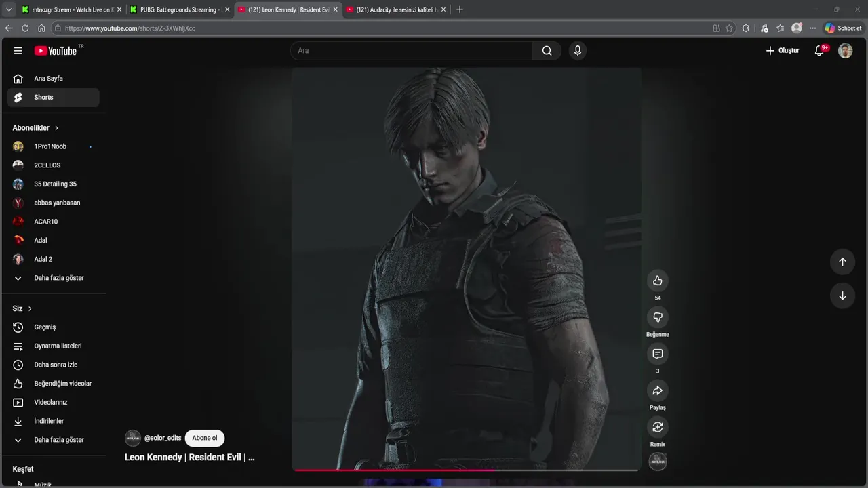This screenshot has width=868, height=488.
Task: Open Daha sonra izle list
Action: pyautogui.click(x=53, y=365)
